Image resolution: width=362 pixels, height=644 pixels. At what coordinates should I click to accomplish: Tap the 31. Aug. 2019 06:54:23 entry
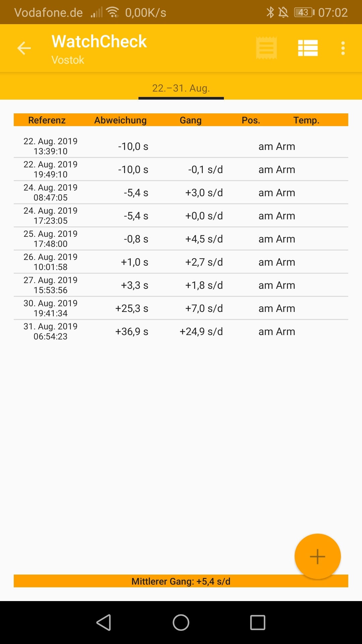pyautogui.click(x=181, y=331)
